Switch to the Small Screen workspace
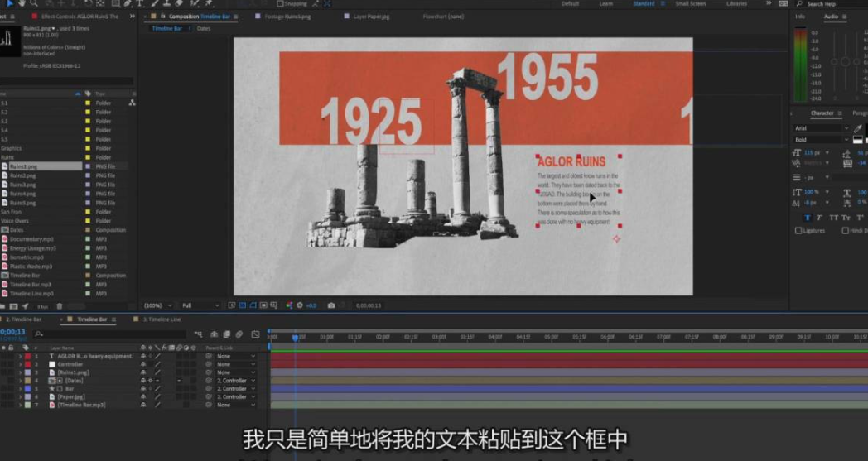The width and height of the screenshot is (868, 461). coord(690,4)
